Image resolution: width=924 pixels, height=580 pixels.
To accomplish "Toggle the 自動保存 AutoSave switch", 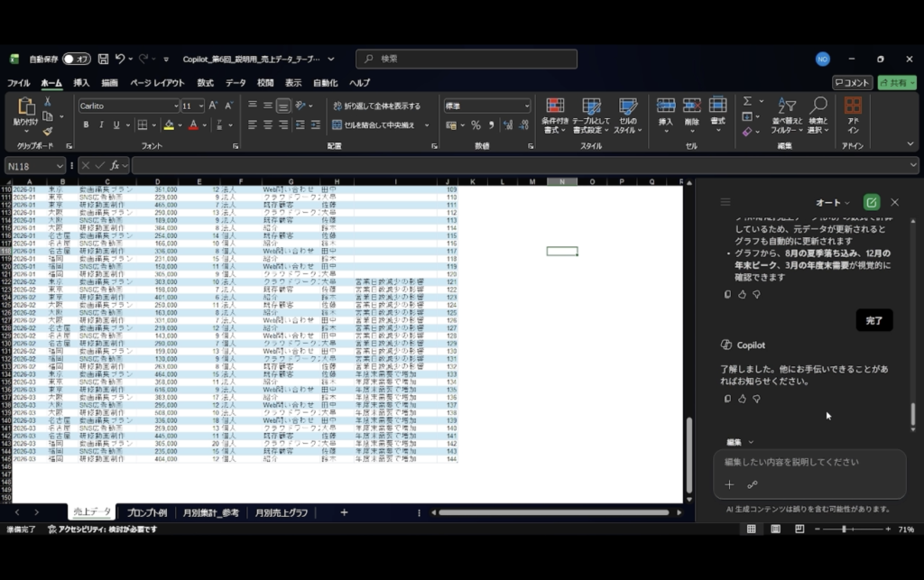I will 76,59.
